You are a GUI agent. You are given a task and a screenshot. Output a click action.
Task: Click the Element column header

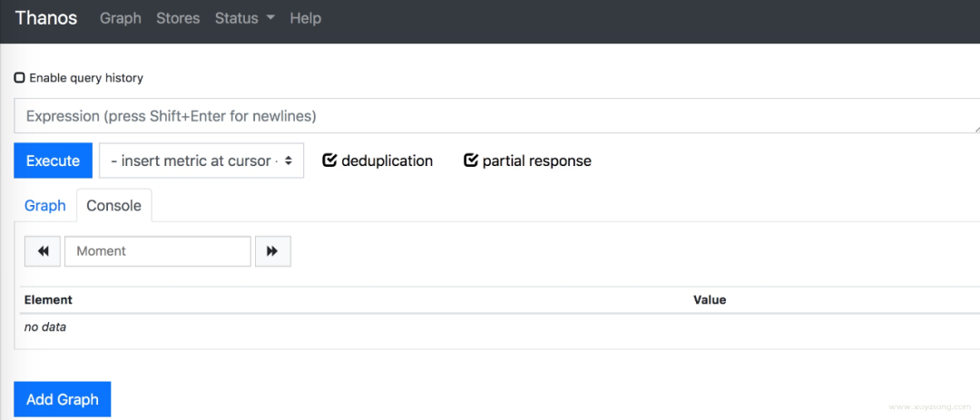[48, 299]
